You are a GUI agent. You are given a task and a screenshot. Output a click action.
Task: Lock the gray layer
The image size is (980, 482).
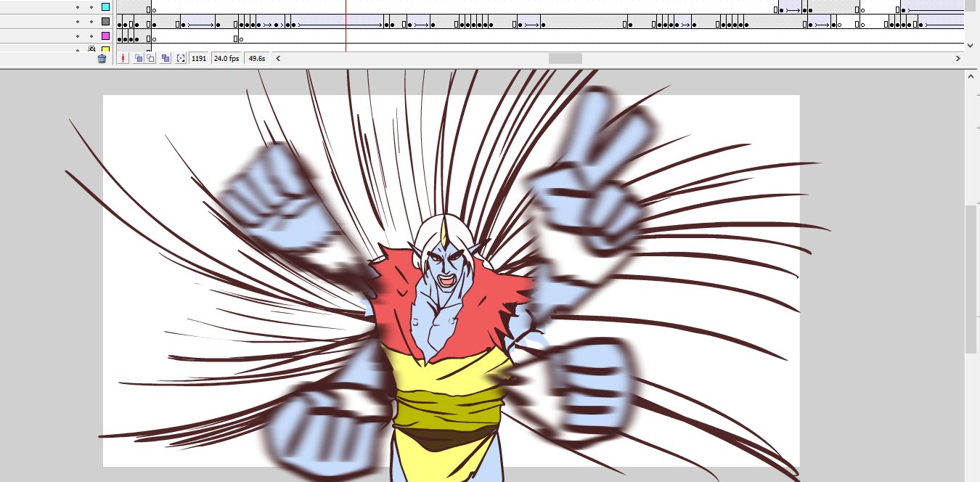coord(91,22)
